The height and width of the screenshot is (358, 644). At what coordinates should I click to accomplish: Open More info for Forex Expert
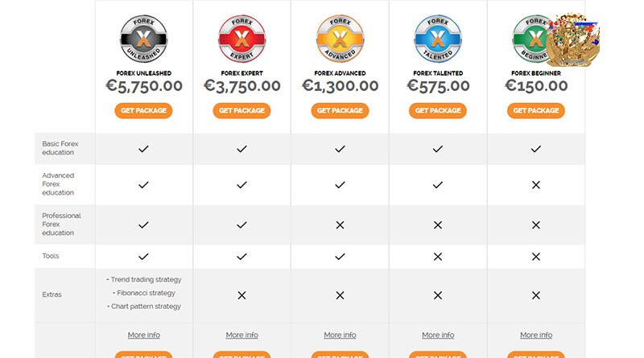[x=242, y=335]
